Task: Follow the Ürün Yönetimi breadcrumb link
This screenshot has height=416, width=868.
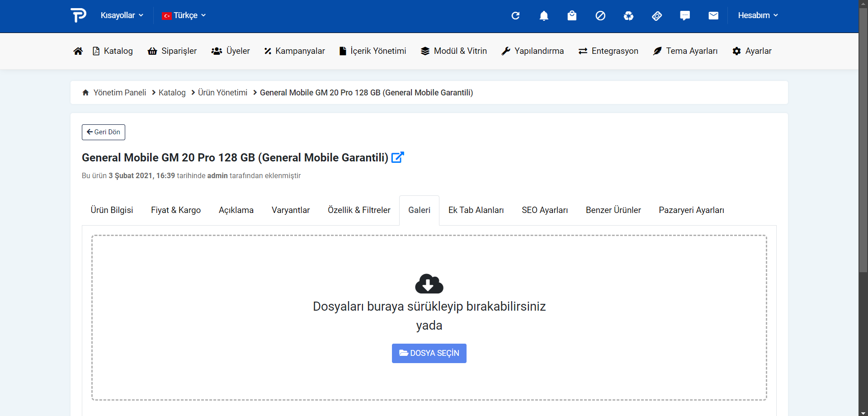Action: [x=222, y=93]
